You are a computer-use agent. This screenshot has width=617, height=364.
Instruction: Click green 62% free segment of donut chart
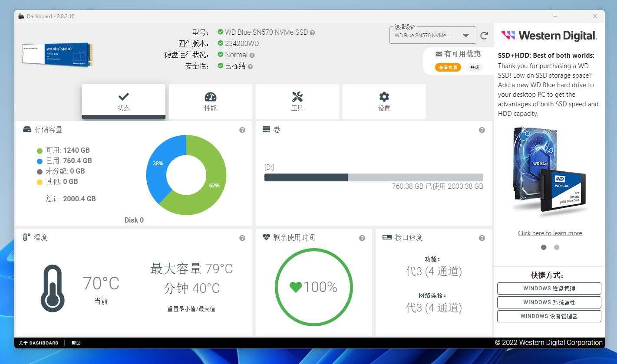tap(214, 186)
